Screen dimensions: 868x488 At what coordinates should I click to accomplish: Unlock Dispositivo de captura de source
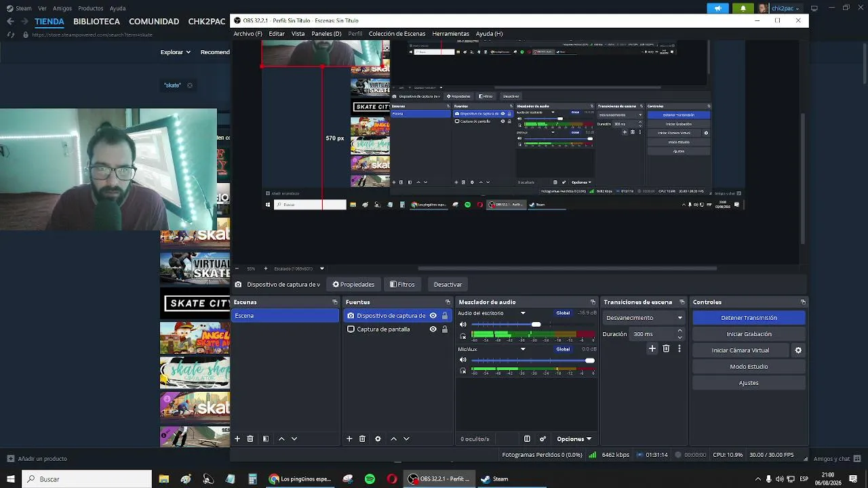click(445, 316)
